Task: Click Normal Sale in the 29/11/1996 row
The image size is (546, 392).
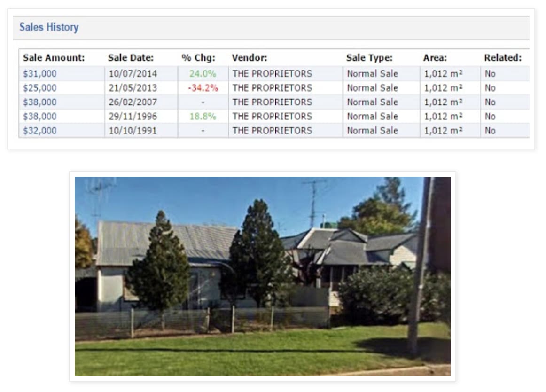Action: pos(372,117)
